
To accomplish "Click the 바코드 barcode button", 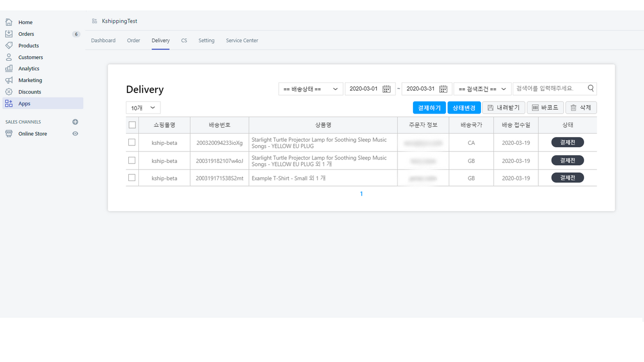I will 545,108.
